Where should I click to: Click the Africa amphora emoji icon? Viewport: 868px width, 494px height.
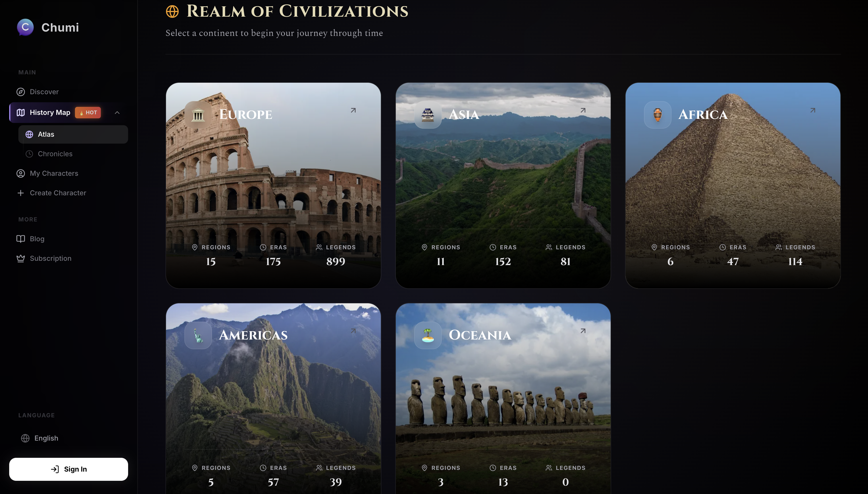coord(657,115)
